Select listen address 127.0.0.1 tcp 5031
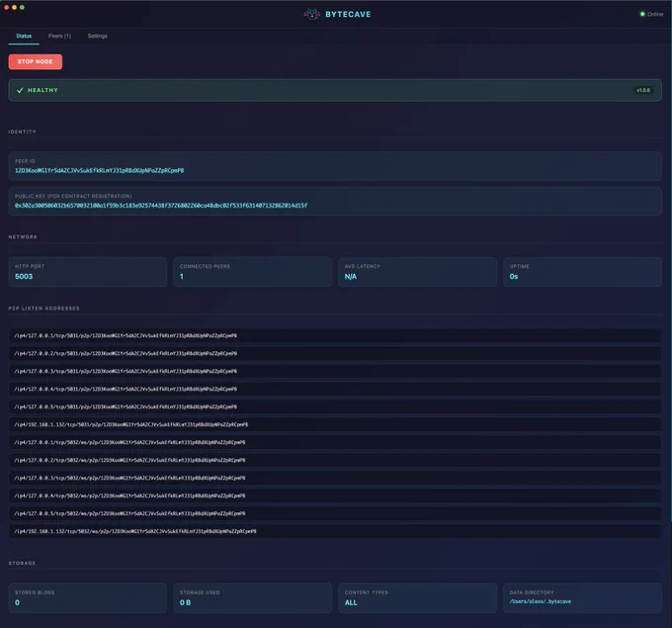The image size is (672, 628). coord(335,335)
